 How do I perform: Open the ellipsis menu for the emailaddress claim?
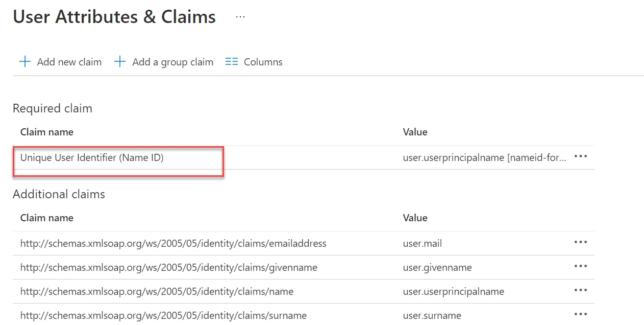point(581,242)
